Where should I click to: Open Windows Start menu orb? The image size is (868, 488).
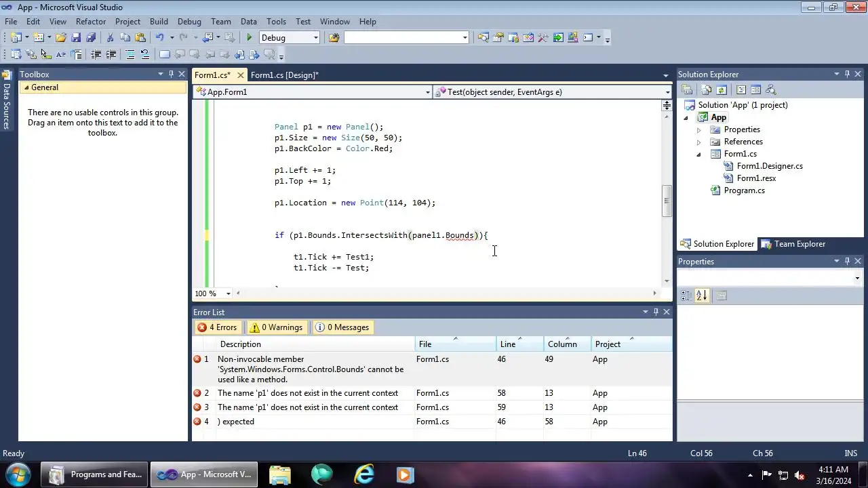coord(18,474)
